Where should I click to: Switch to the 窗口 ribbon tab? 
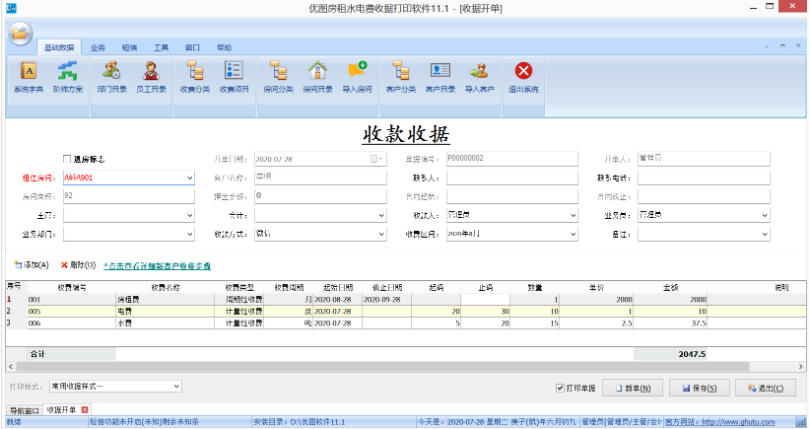click(x=192, y=48)
